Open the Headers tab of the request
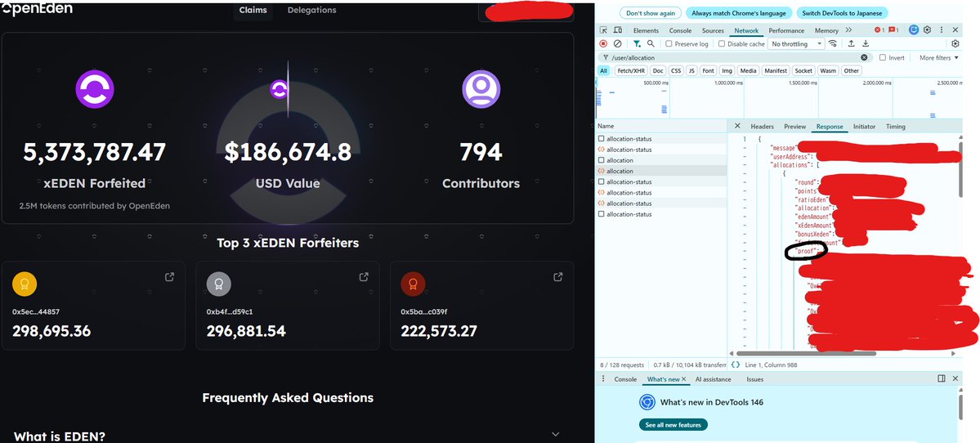Screen dimensions: 980x443 [762, 127]
